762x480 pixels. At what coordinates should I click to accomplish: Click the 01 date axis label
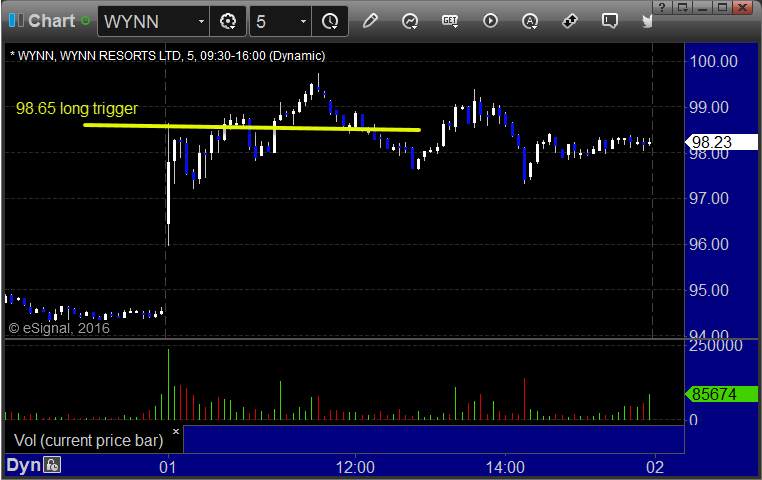[168, 467]
